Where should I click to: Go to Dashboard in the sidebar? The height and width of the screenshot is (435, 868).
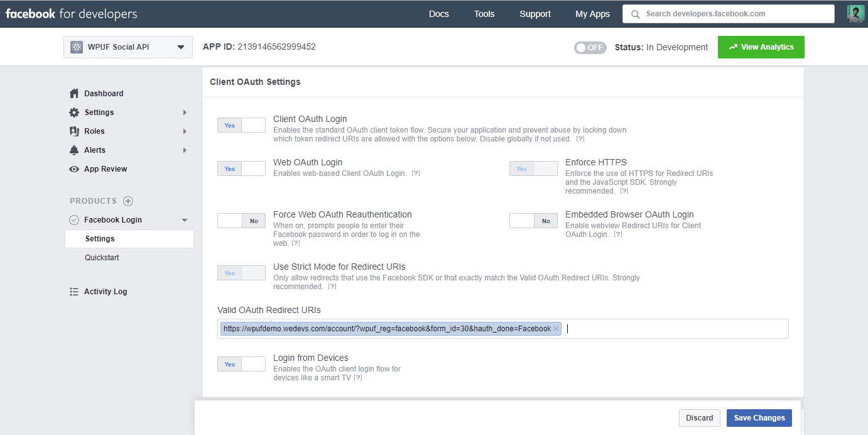(x=104, y=94)
